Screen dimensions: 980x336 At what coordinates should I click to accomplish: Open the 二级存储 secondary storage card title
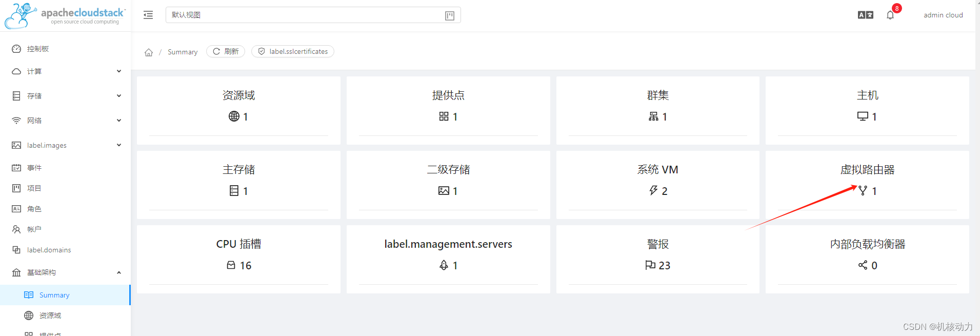[x=448, y=170]
